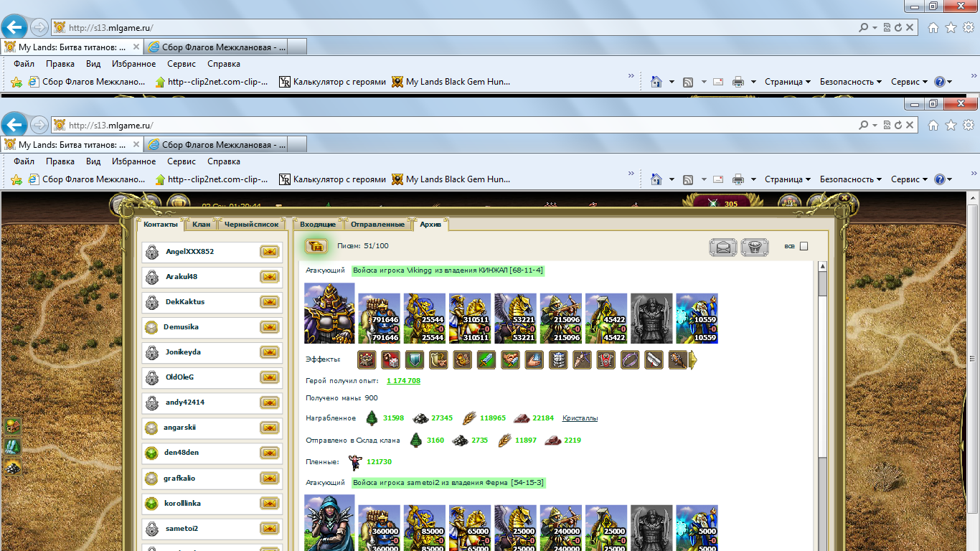Screen dimensions: 980x551
Task: Open favorites star icon in background browser window
Action: coord(951,27)
